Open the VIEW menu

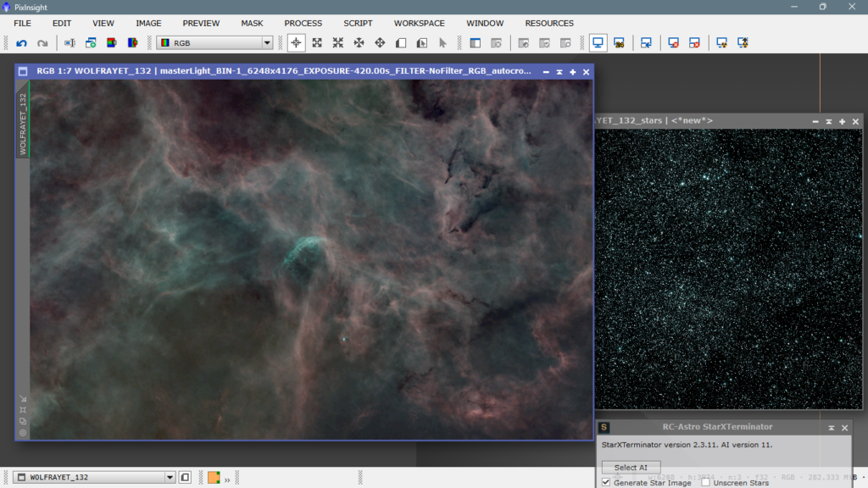103,23
